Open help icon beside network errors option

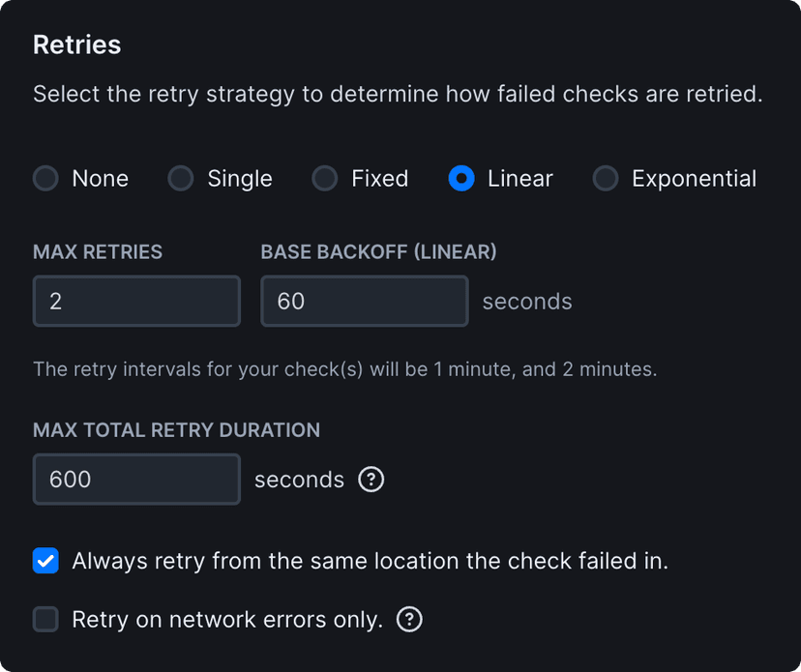410,619
